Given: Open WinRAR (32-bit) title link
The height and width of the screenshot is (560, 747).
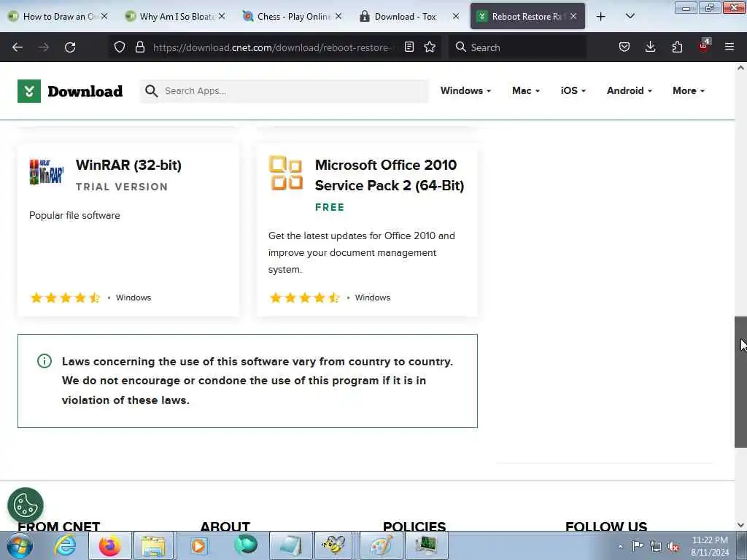Looking at the screenshot, I should pyautogui.click(x=128, y=165).
